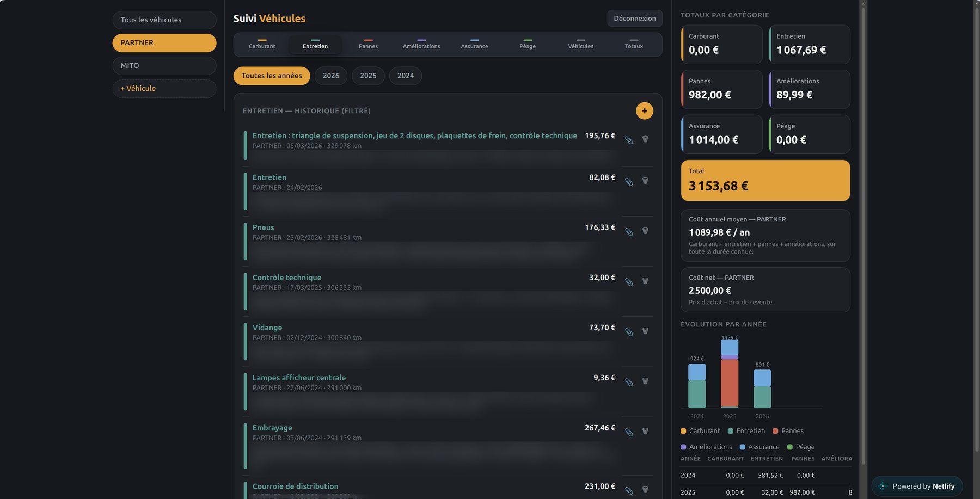Select the PARTNER vehicle

pyautogui.click(x=164, y=42)
